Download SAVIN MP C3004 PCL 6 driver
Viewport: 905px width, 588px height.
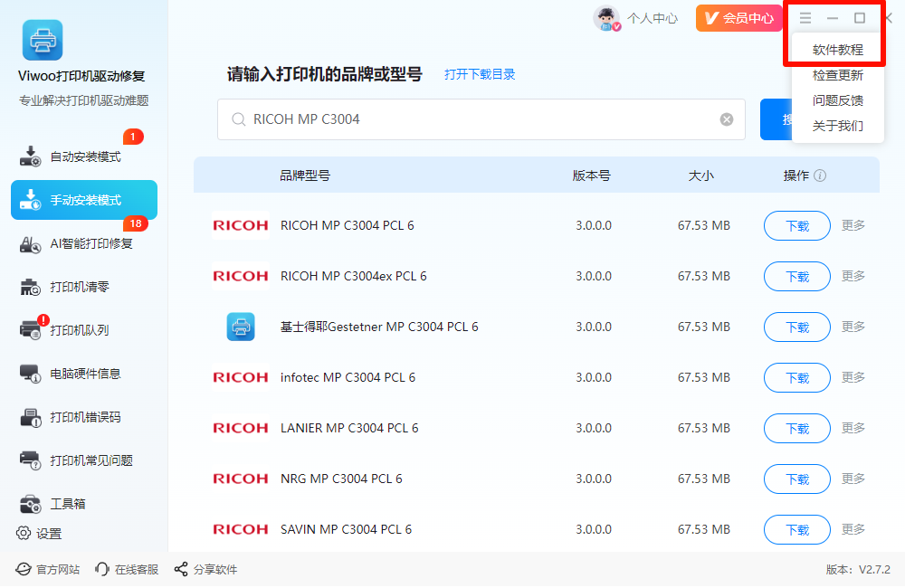797,530
